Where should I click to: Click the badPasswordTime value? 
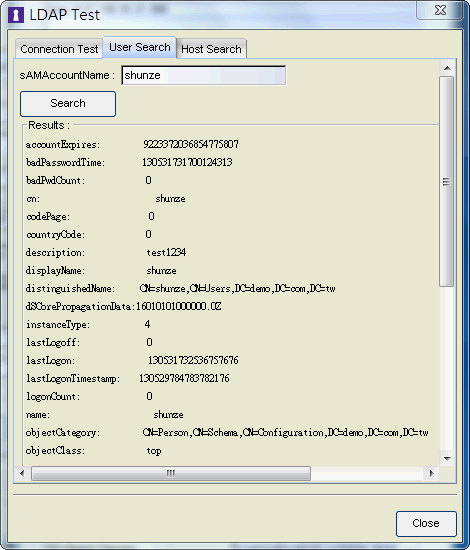[187, 162]
